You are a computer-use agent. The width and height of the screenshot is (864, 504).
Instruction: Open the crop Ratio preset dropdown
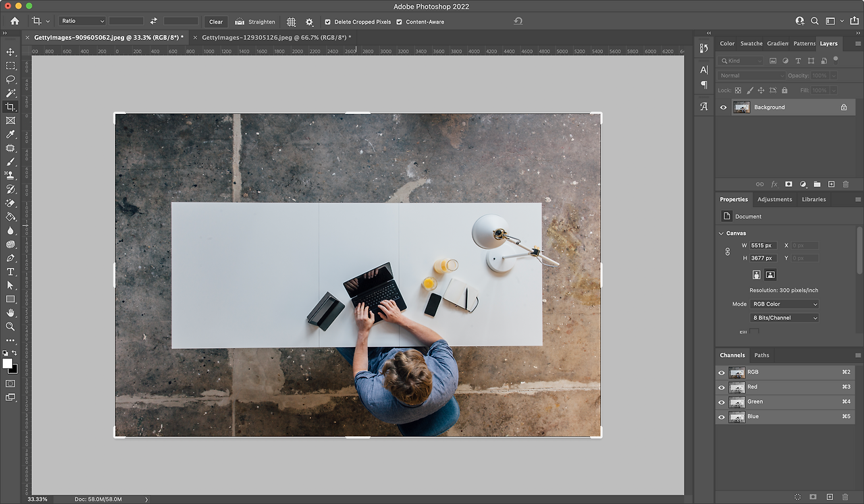coord(82,22)
